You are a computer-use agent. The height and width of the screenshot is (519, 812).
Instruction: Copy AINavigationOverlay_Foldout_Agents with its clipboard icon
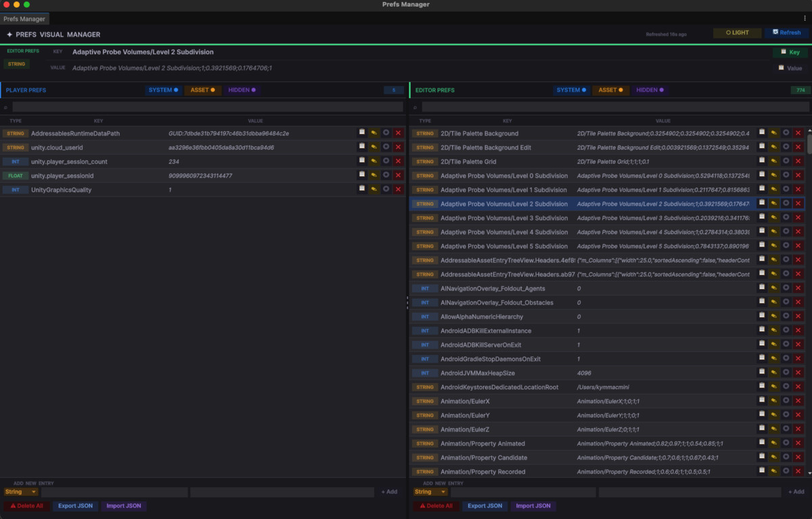tap(762, 288)
